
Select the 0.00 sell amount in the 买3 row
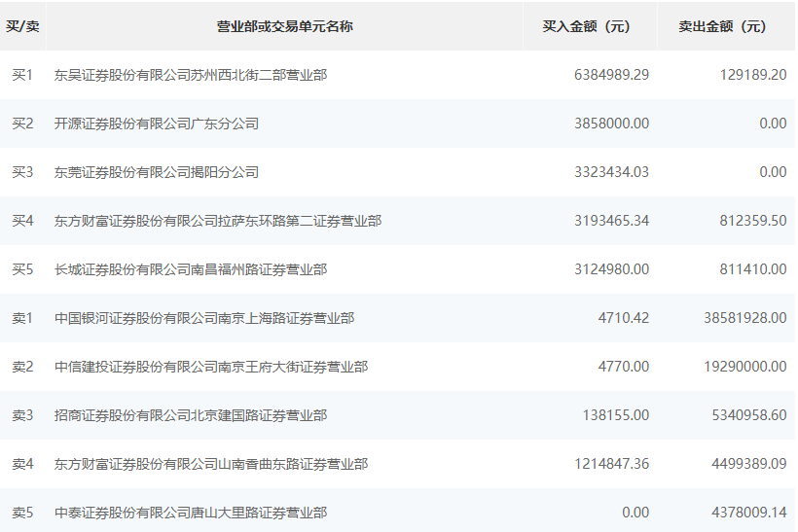[x=773, y=172]
